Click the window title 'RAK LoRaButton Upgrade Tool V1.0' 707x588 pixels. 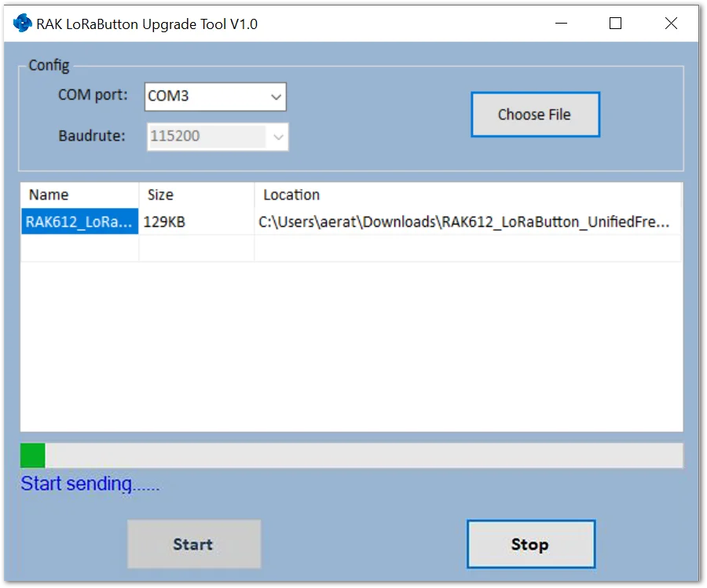[147, 24]
